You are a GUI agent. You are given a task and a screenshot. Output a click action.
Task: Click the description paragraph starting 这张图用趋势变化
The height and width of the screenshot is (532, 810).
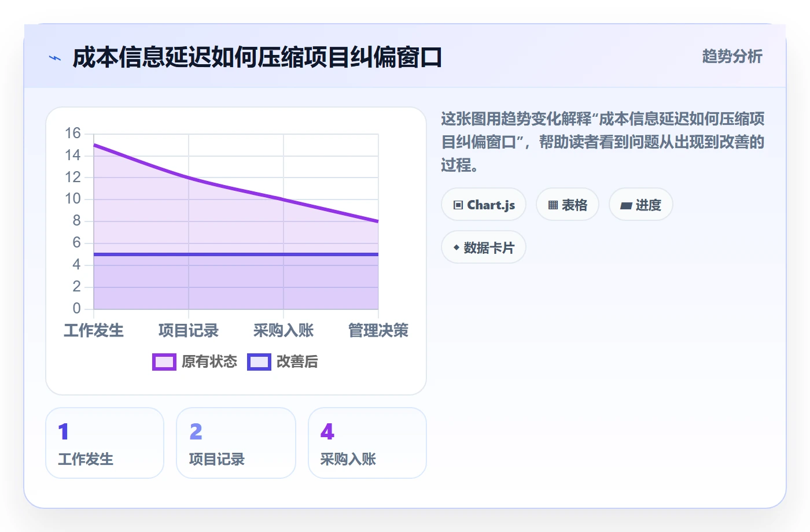pyautogui.click(x=603, y=142)
